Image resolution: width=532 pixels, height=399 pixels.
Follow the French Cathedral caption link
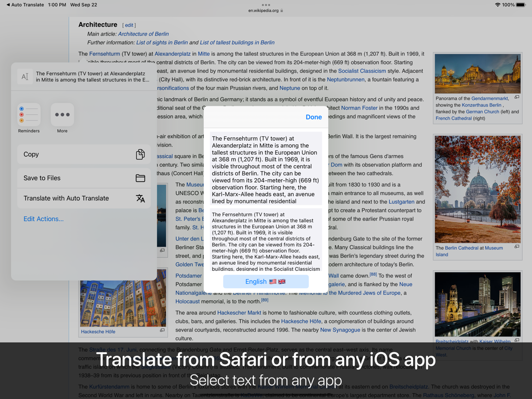[x=453, y=119]
